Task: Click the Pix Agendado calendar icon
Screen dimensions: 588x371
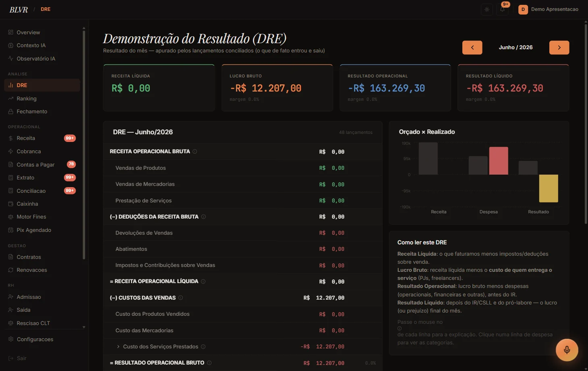Action: point(11,230)
